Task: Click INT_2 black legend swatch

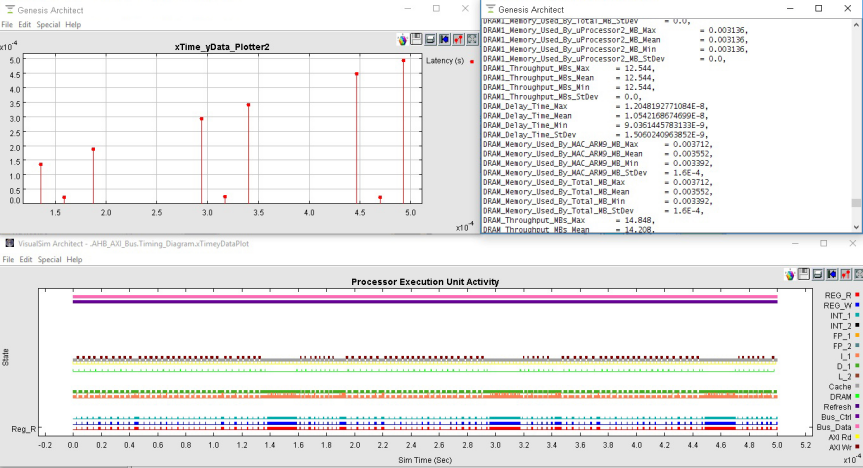Action: click(x=857, y=325)
